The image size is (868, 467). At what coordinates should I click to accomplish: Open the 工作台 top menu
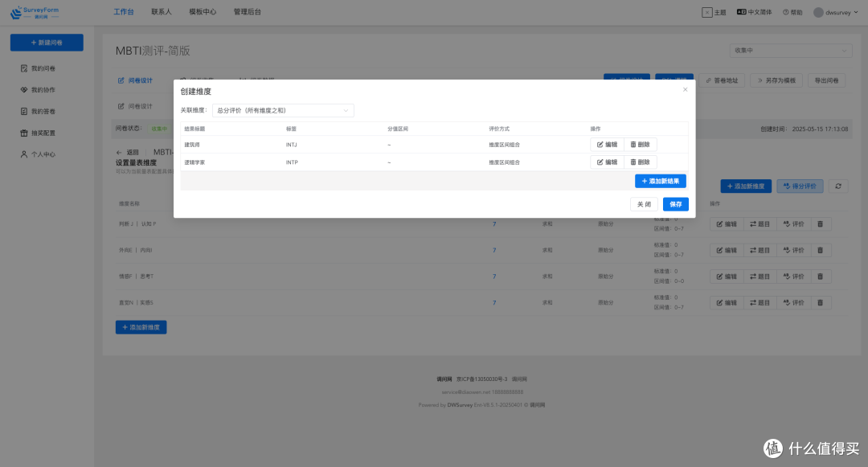point(124,11)
